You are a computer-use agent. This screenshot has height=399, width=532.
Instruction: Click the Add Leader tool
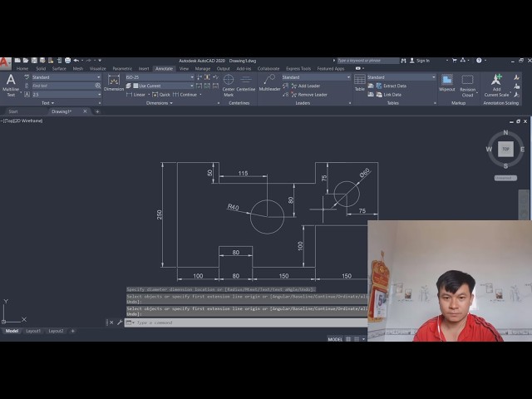[306, 86]
